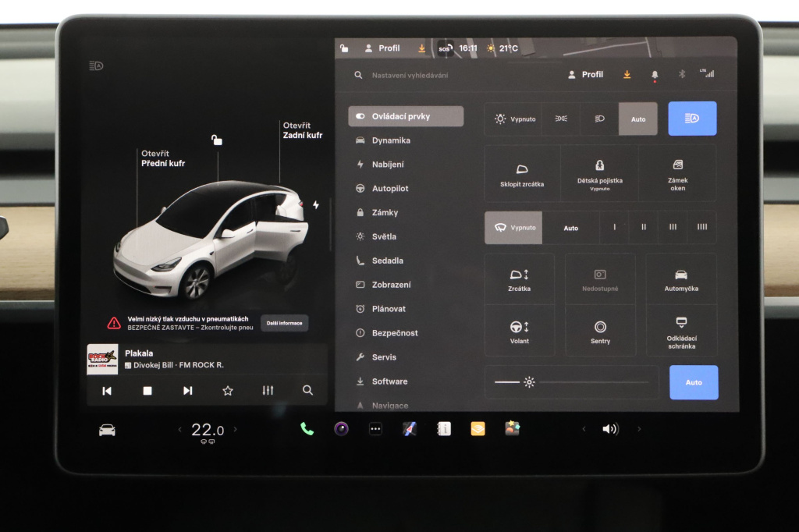Open the Odkládací schránka glovebox
The height and width of the screenshot is (532, 799).
pyautogui.click(x=681, y=332)
